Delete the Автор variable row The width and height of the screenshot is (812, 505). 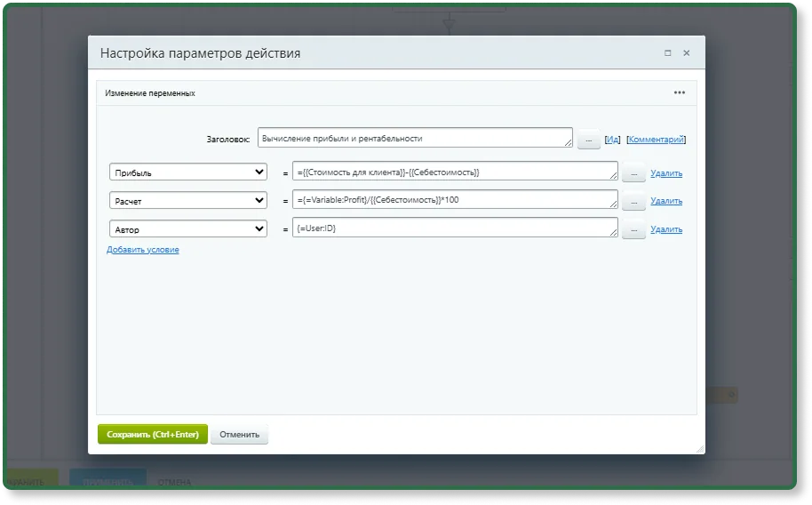[666, 229]
